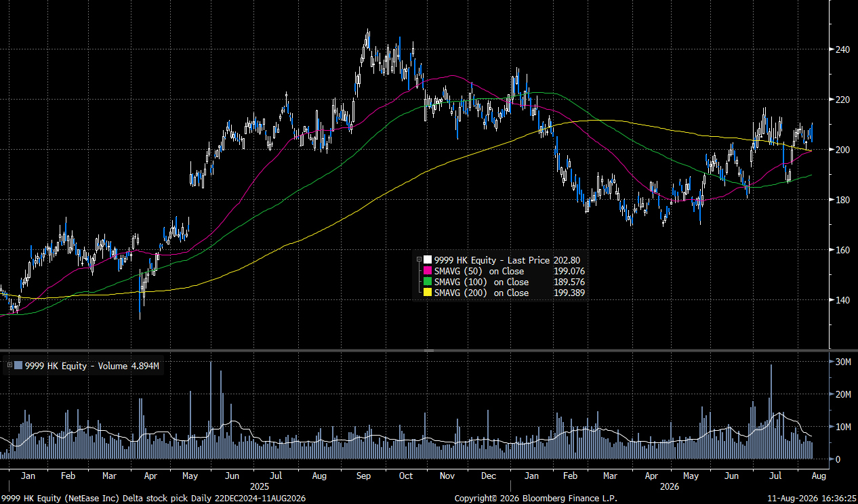Select '9999 HK Equity - Last Price' legend entry
The image size is (858, 504).
[x=492, y=260]
